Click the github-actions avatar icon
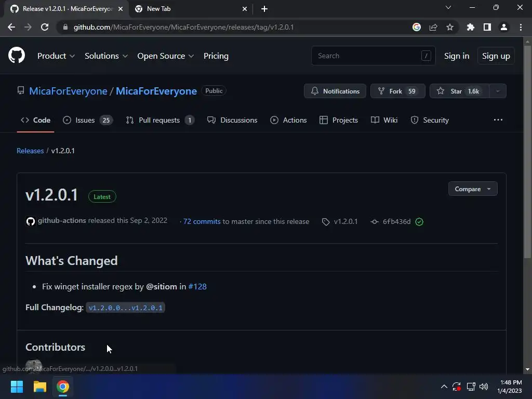Viewport: 532px width, 399px height. (x=31, y=221)
